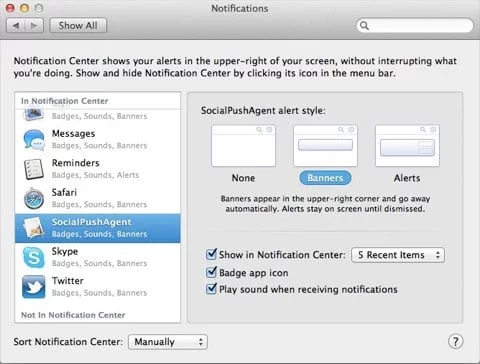This screenshot has width=480, height=364.
Task: Open help with the question mark button
Action: click(455, 341)
